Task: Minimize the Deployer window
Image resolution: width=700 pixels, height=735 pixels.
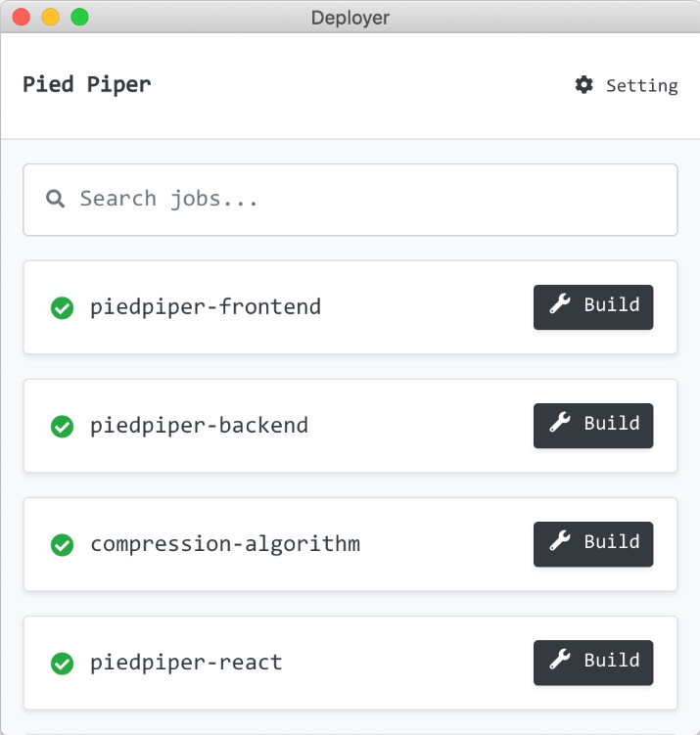Action: pos(50,17)
